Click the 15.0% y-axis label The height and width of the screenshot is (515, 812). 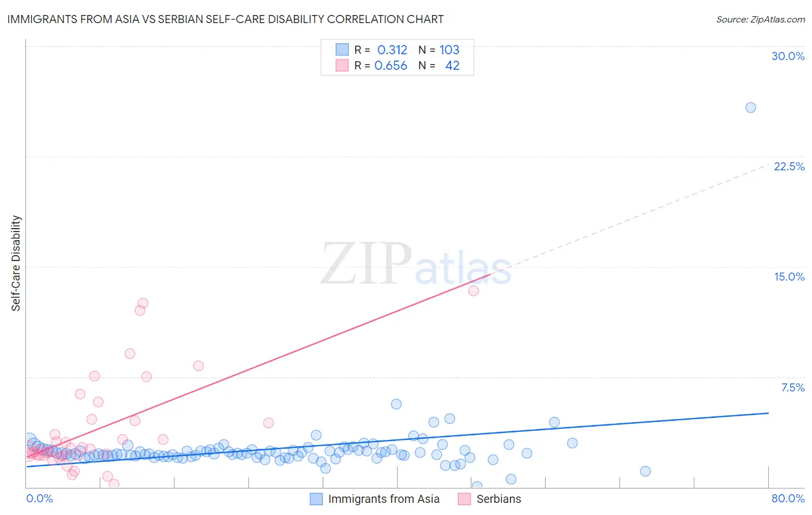789,277
